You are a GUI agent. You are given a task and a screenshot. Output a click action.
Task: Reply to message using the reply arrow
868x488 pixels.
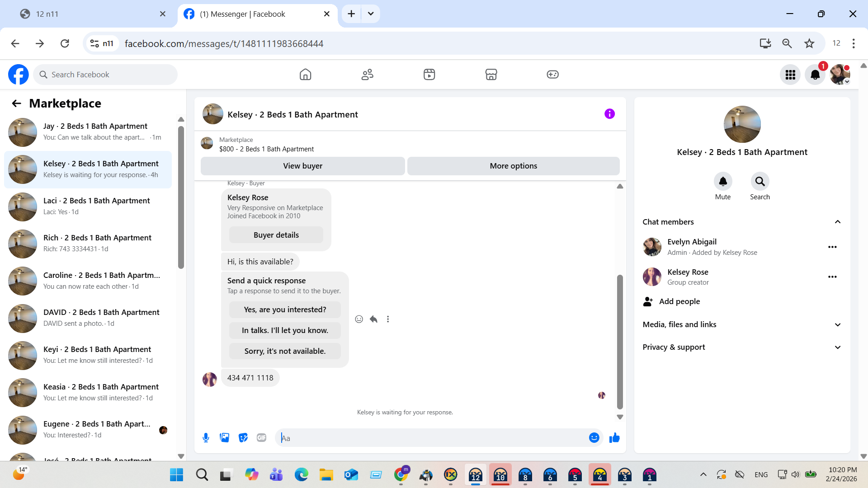[373, 319]
